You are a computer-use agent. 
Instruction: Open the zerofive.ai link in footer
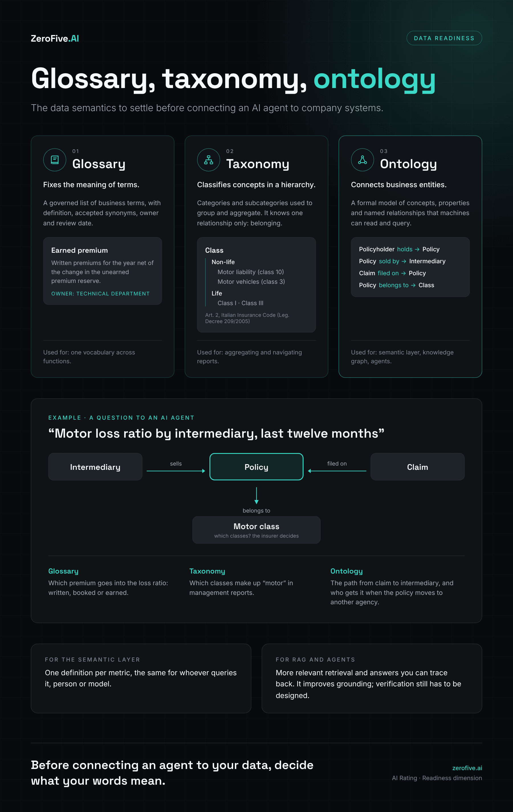coord(467,768)
